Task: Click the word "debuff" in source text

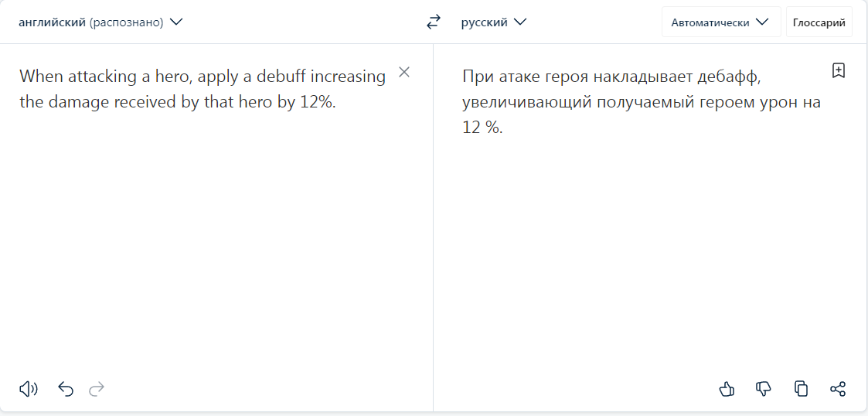Action: [x=281, y=77]
